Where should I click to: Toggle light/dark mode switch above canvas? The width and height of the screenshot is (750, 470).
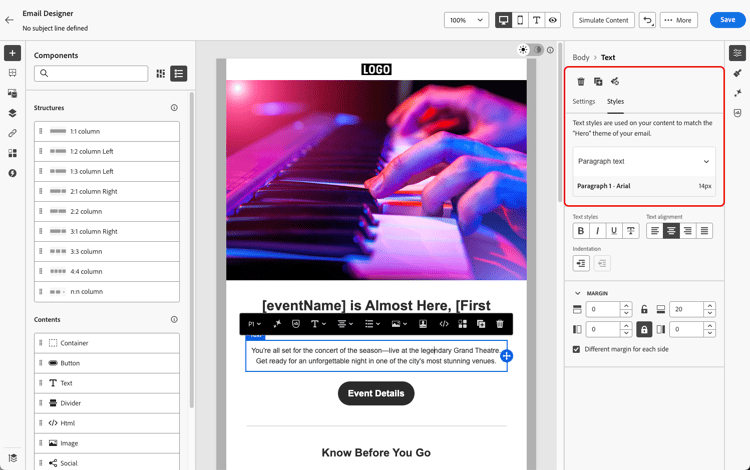point(531,50)
